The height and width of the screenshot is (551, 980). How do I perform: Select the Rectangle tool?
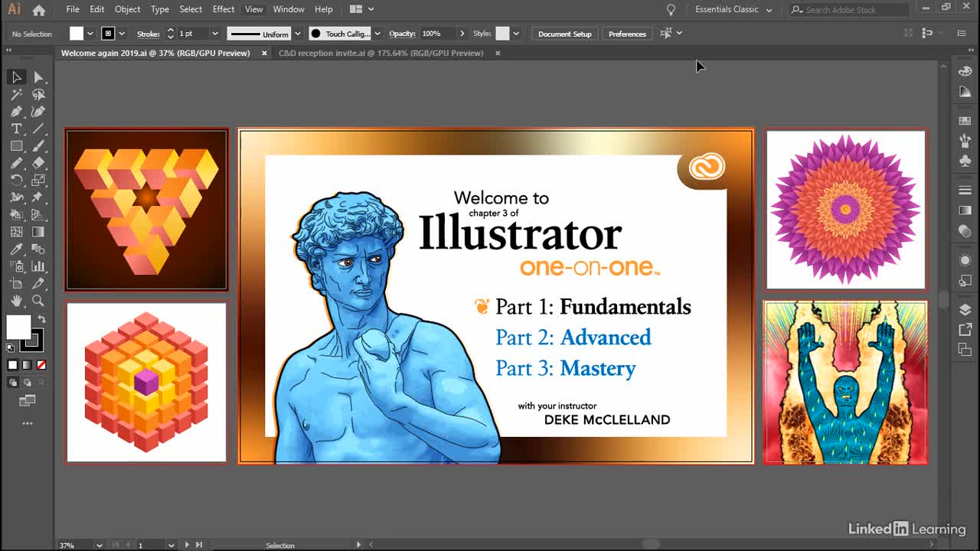(16, 146)
